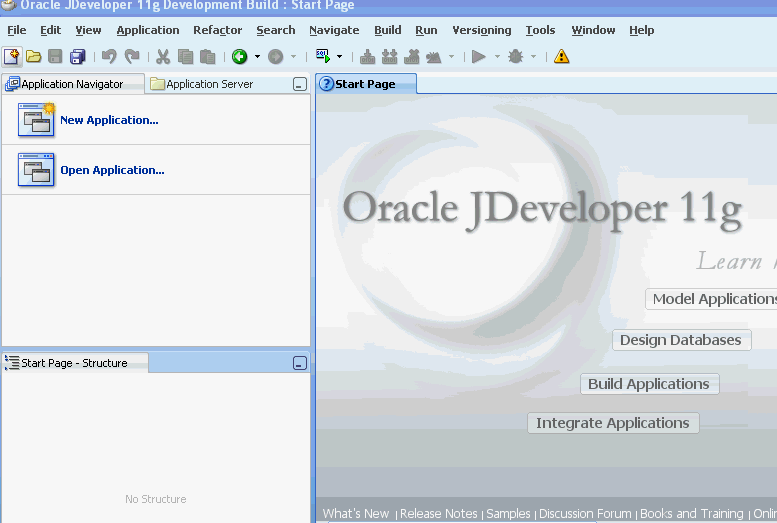Click the Design Databases button

click(681, 340)
